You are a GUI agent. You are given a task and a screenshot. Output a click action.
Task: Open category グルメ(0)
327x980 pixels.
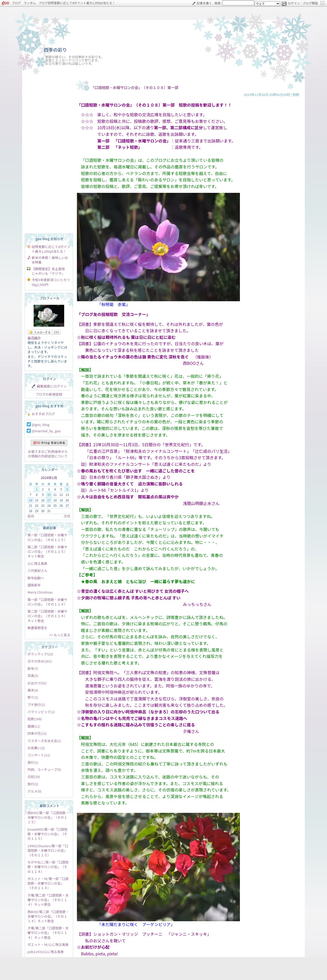point(34,791)
